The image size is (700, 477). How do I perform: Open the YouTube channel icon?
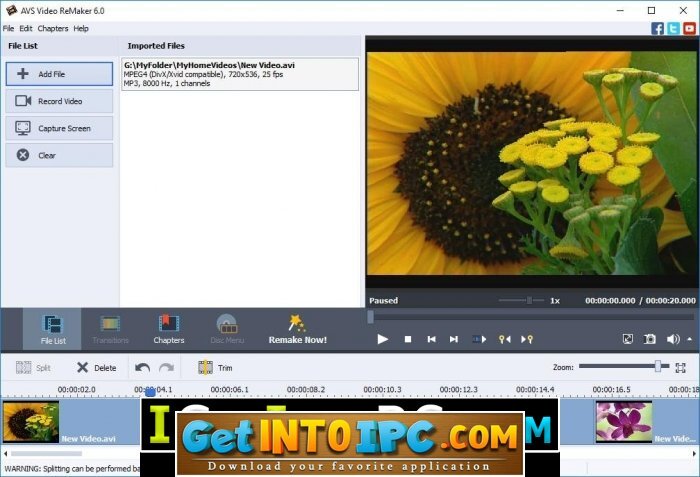point(689,29)
